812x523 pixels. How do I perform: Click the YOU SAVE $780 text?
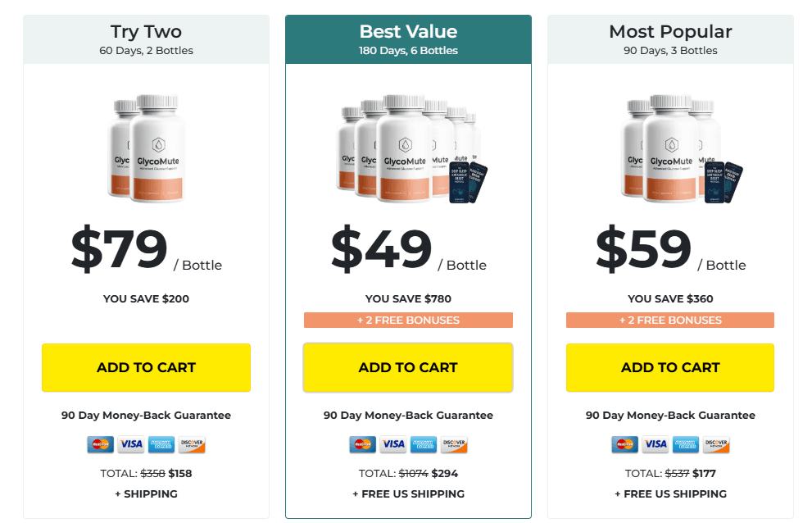point(408,298)
